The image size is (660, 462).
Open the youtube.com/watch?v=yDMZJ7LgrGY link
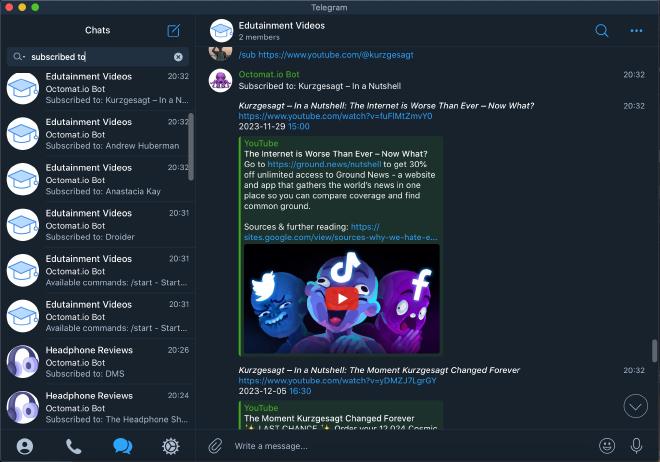[338, 381]
